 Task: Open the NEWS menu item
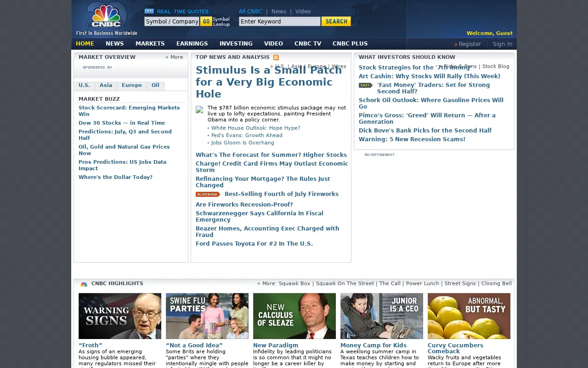coord(114,44)
